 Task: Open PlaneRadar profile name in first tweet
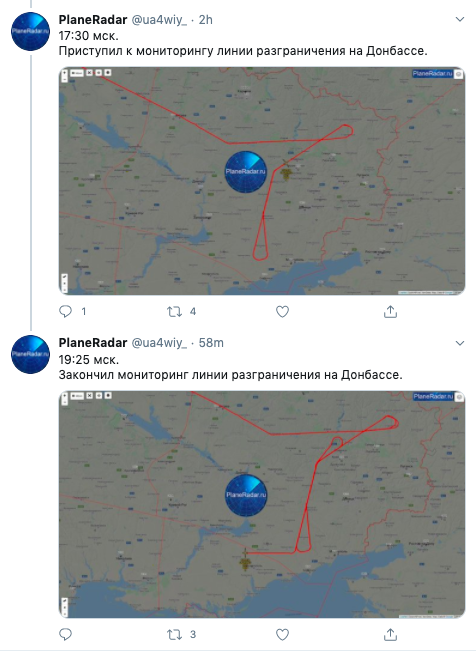pos(93,20)
